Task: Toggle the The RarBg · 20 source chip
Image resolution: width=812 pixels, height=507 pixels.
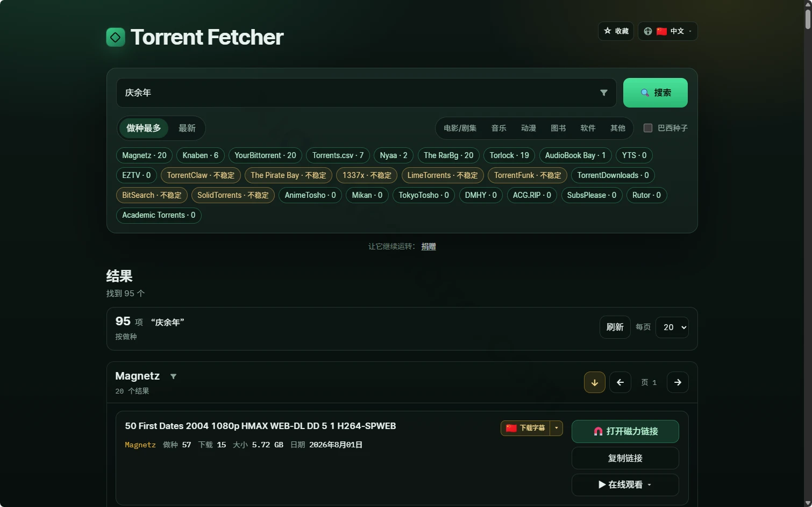Action: [448, 155]
